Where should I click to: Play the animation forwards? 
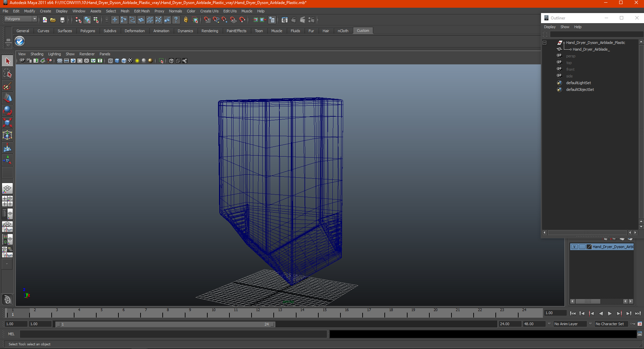[610, 313]
